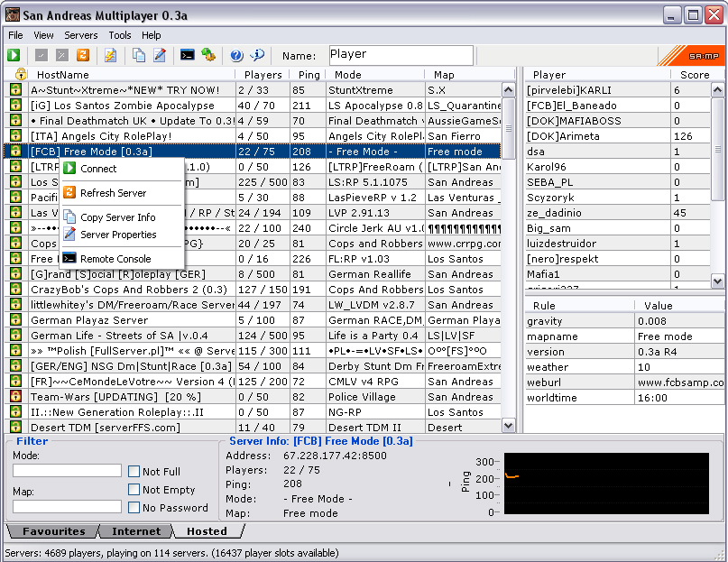Check the No Password filter option
This screenshot has width=728, height=562.
[x=134, y=508]
